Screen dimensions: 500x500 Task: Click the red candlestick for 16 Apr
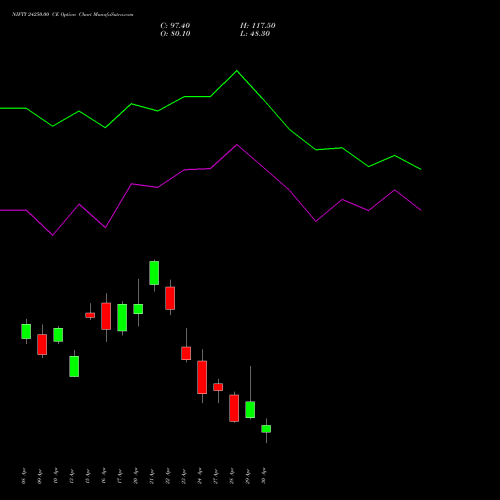pos(106,316)
